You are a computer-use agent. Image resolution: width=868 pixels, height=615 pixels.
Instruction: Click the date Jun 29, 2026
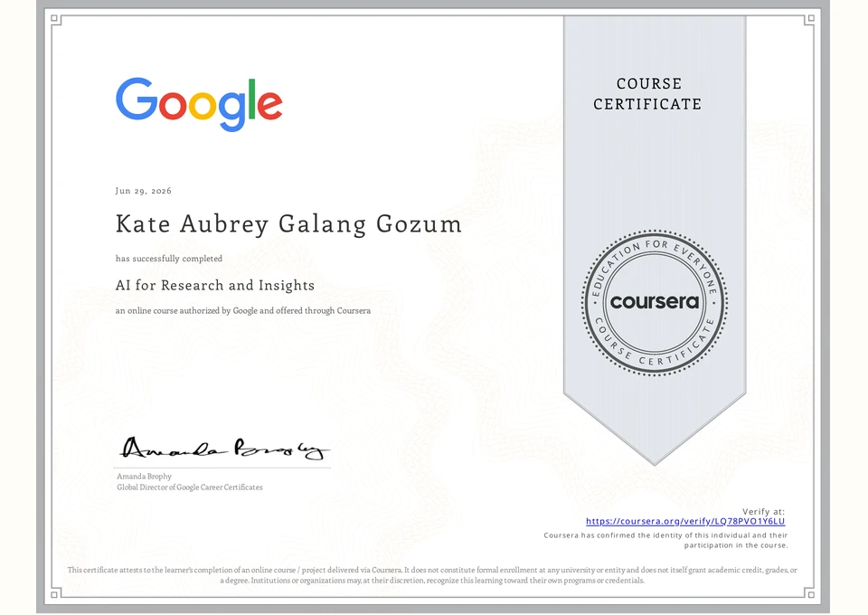click(x=144, y=191)
